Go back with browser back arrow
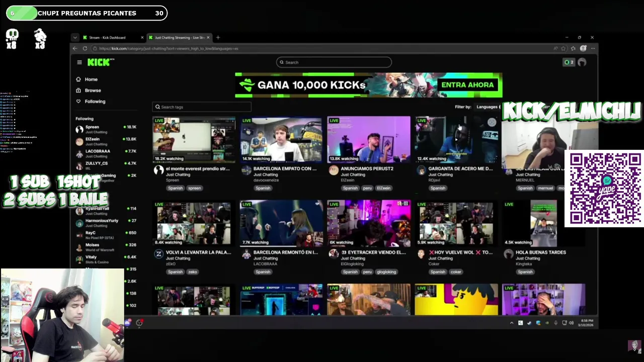This screenshot has height=362, width=644. coord(75,48)
